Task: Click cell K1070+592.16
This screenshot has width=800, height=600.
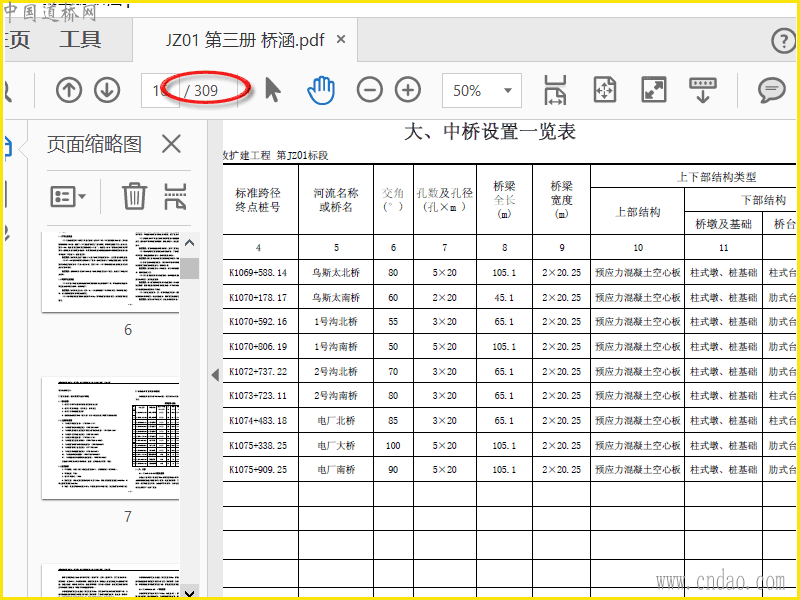Action: point(258,322)
